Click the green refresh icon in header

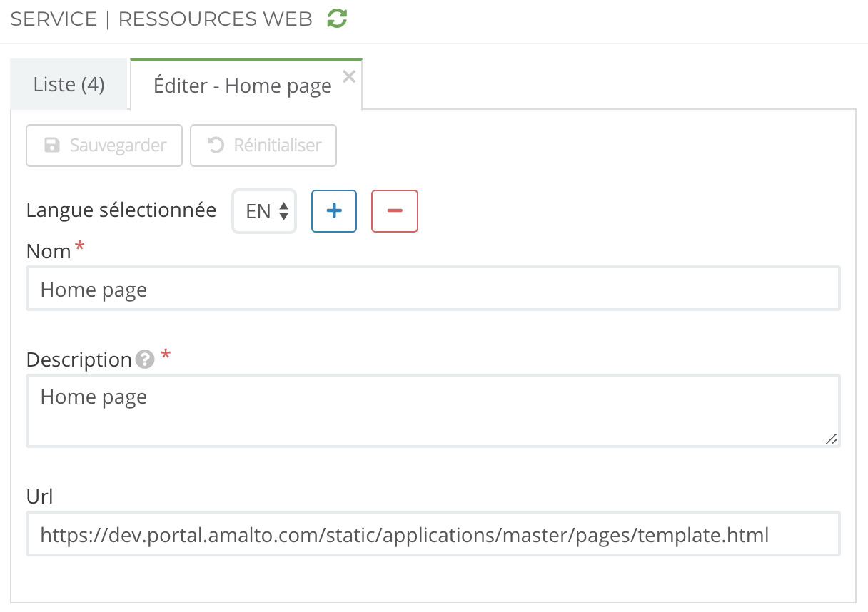point(337,19)
